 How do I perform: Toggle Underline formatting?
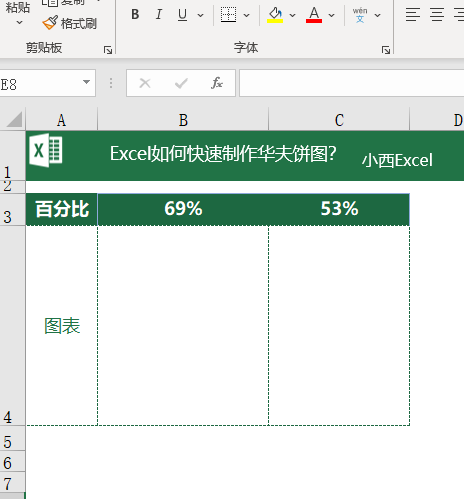tap(182, 15)
